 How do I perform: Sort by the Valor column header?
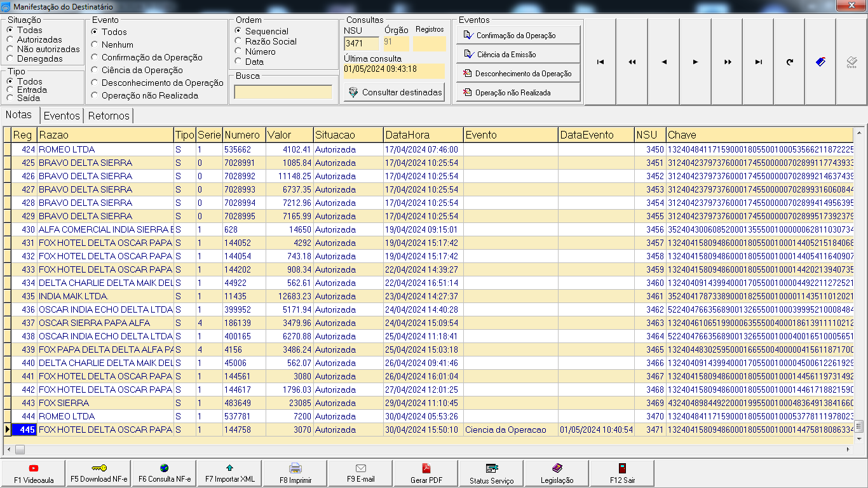point(289,135)
